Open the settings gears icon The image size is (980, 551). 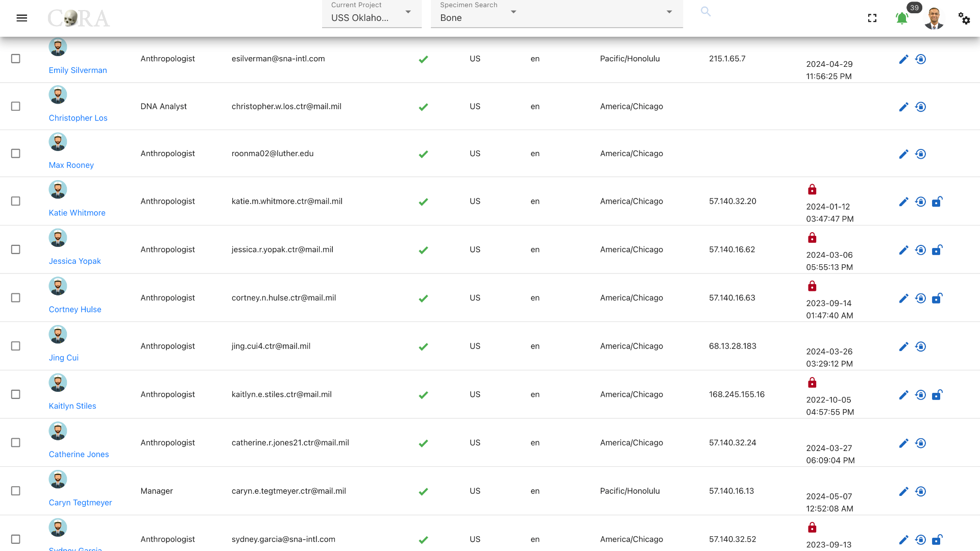964,18
